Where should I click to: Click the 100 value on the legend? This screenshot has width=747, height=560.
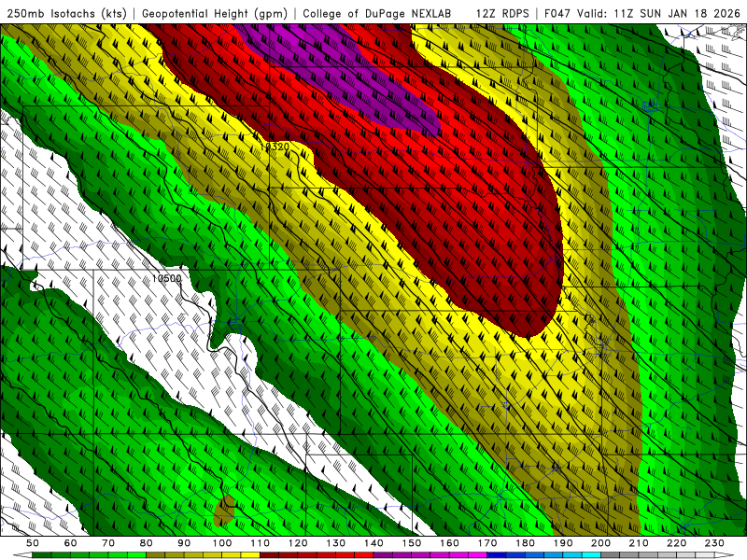pyautogui.click(x=221, y=543)
